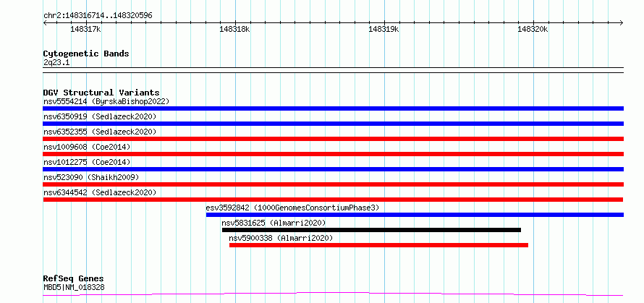Click the chr2:148316714..148320596 coordinate text
This screenshot has height=303, width=644.
pyautogui.click(x=98, y=16)
